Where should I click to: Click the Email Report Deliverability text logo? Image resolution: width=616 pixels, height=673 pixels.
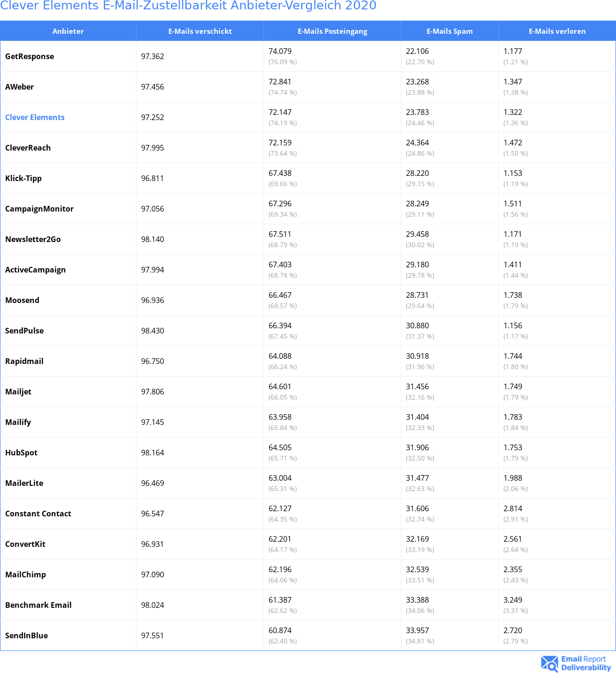tap(586, 663)
